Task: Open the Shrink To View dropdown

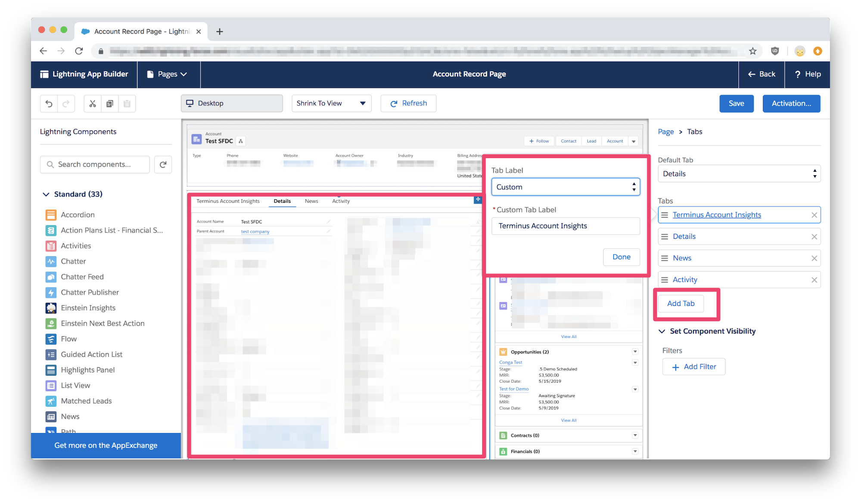Action: tap(331, 103)
